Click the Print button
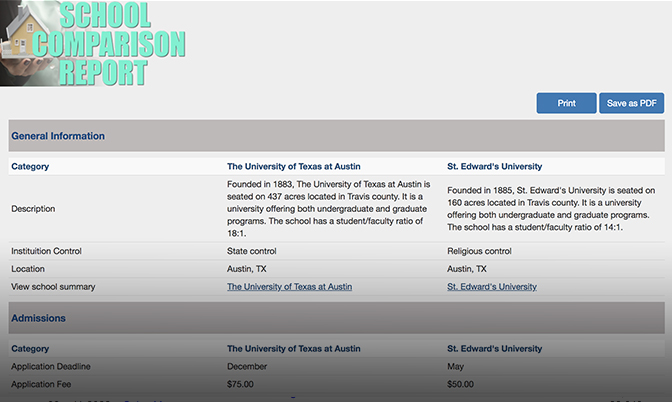The height and width of the screenshot is (402, 672). (x=566, y=103)
